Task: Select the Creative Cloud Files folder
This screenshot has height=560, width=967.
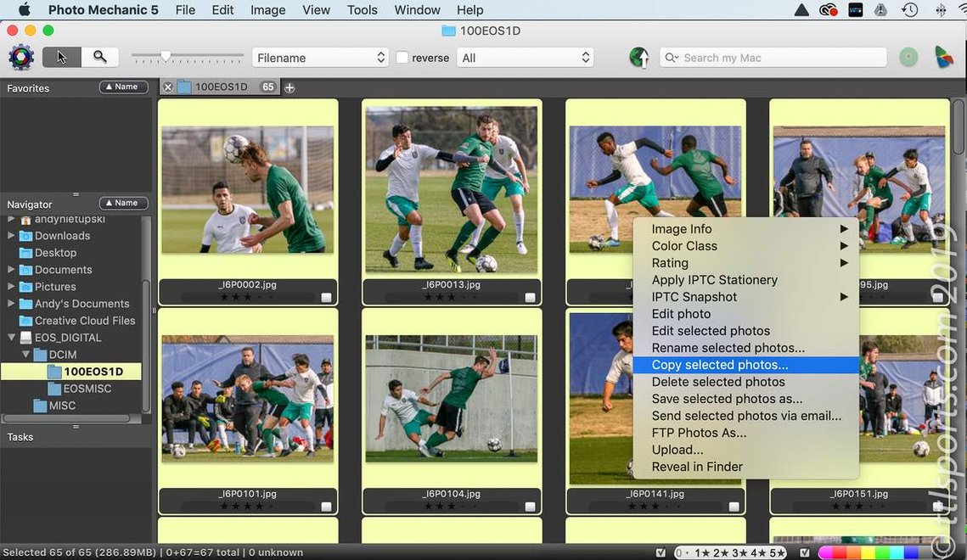Action: point(77,321)
